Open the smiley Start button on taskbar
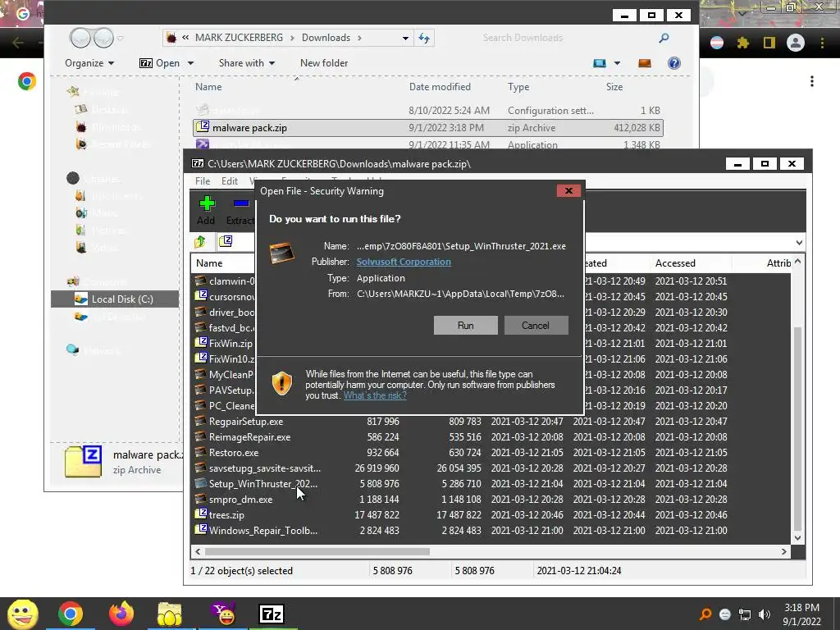 pyautogui.click(x=22, y=614)
